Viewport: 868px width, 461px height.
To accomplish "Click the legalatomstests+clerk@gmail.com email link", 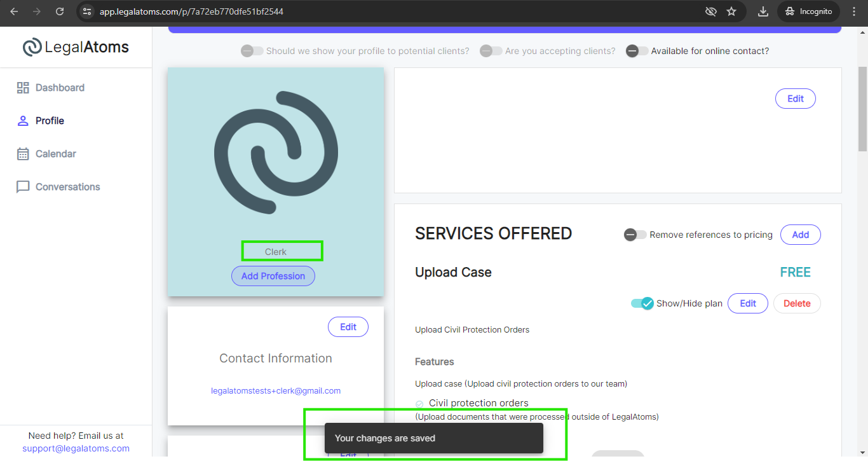I will (x=276, y=391).
